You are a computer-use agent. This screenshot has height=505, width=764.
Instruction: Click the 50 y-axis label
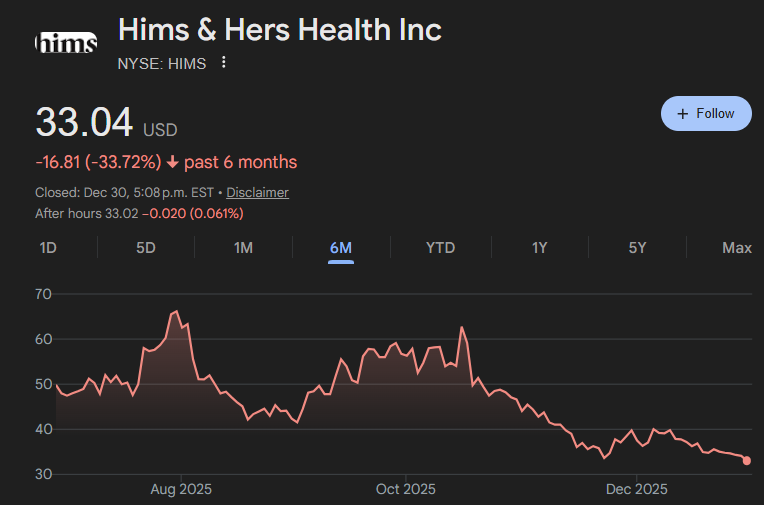coord(43,384)
